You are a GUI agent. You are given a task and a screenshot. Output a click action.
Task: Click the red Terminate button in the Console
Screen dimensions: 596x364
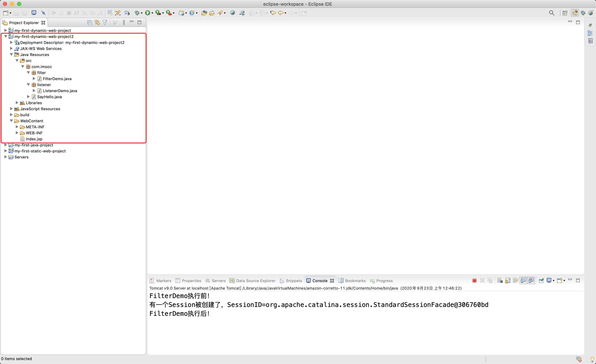(474, 280)
